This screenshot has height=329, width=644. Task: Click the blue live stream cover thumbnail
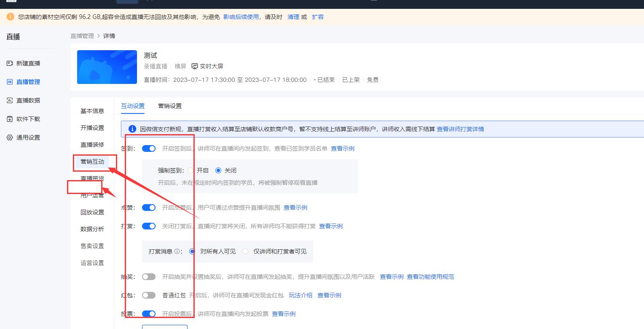tap(107, 67)
